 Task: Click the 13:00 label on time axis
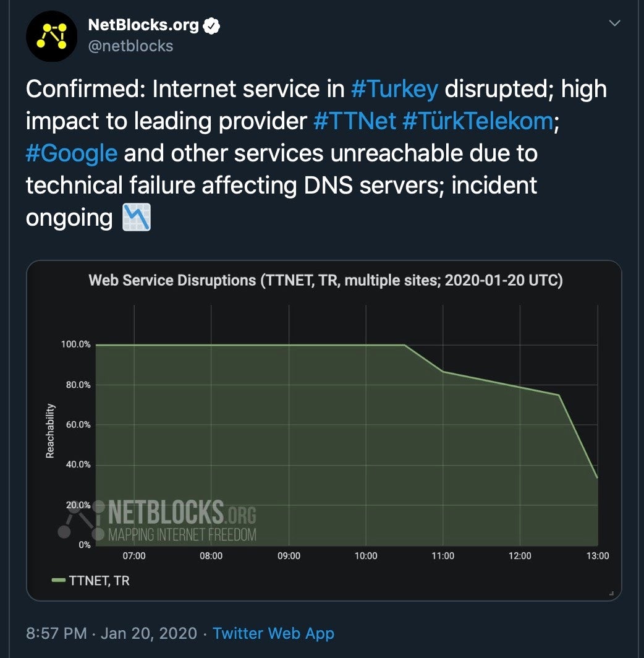(597, 556)
